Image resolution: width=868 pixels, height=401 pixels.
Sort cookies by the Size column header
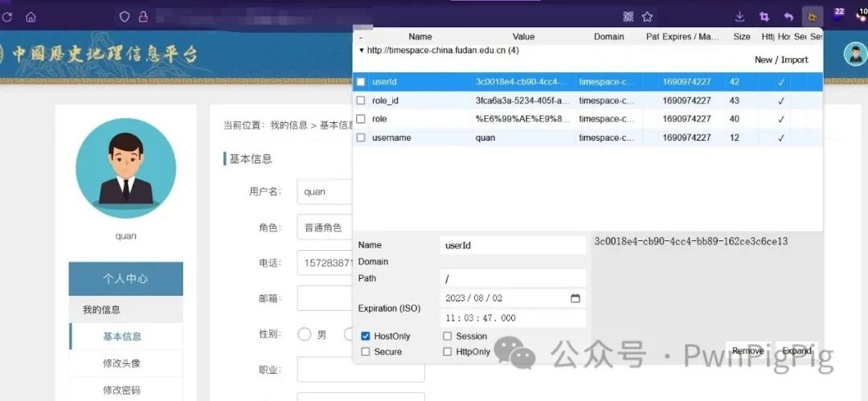tap(742, 36)
